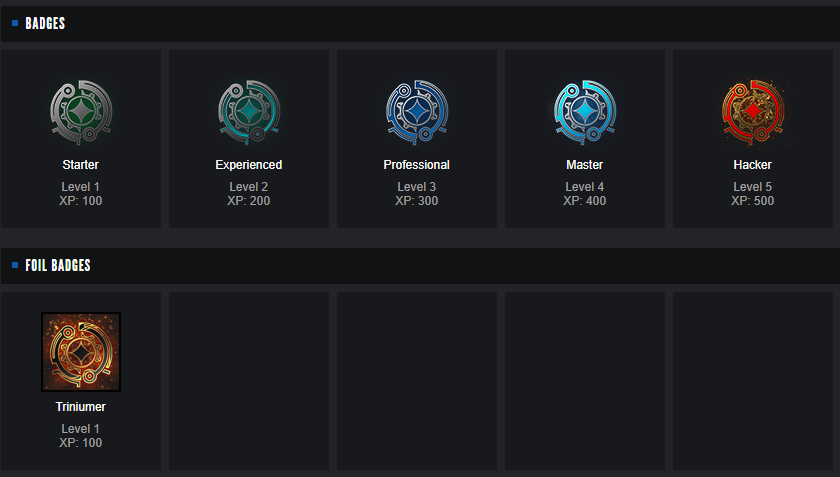
Task: Open the Triniumer foil badge image
Action: coord(81,352)
